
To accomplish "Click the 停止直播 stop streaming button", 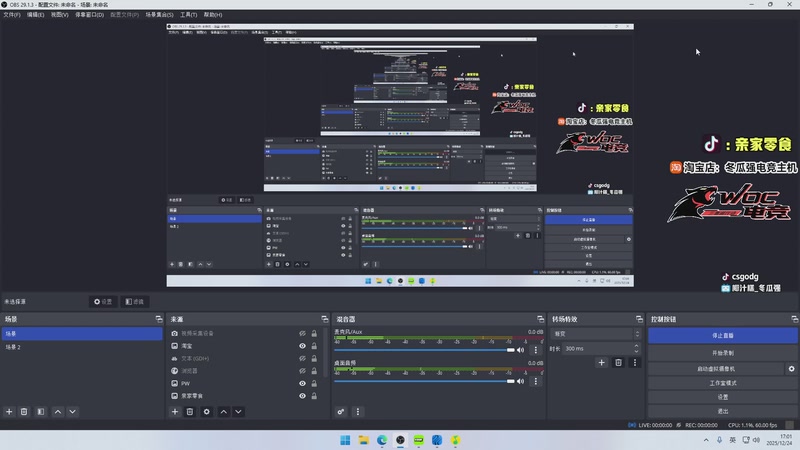I will click(722, 336).
